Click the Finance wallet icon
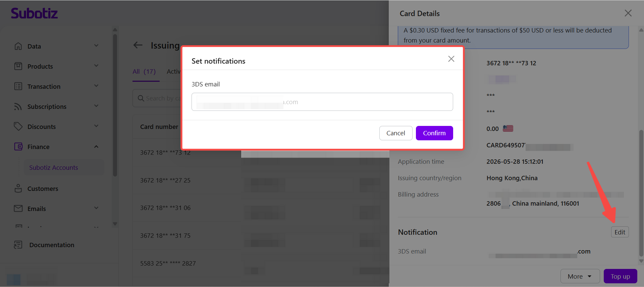Image resolution: width=644 pixels, height=287 pixels. [x=18, y=147]
